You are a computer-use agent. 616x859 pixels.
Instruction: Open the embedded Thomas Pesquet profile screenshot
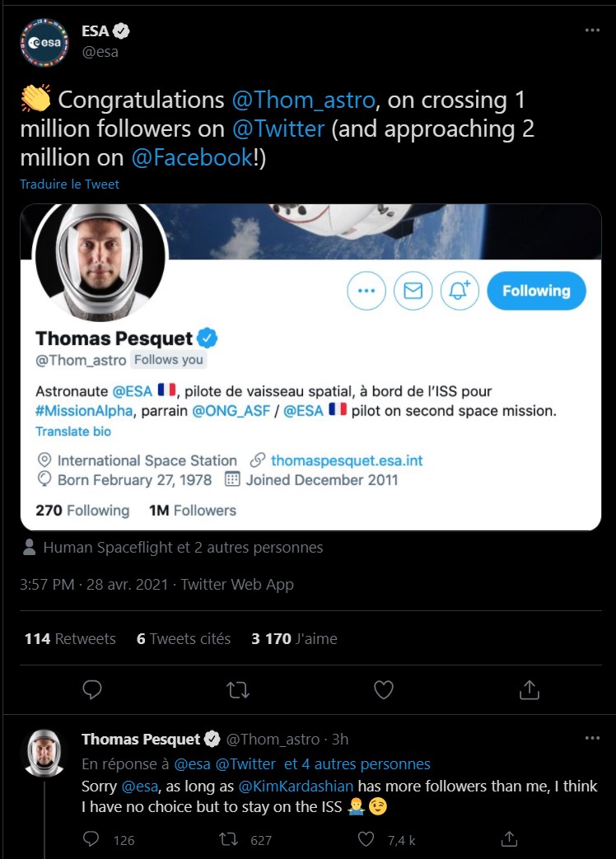[310, 366]
